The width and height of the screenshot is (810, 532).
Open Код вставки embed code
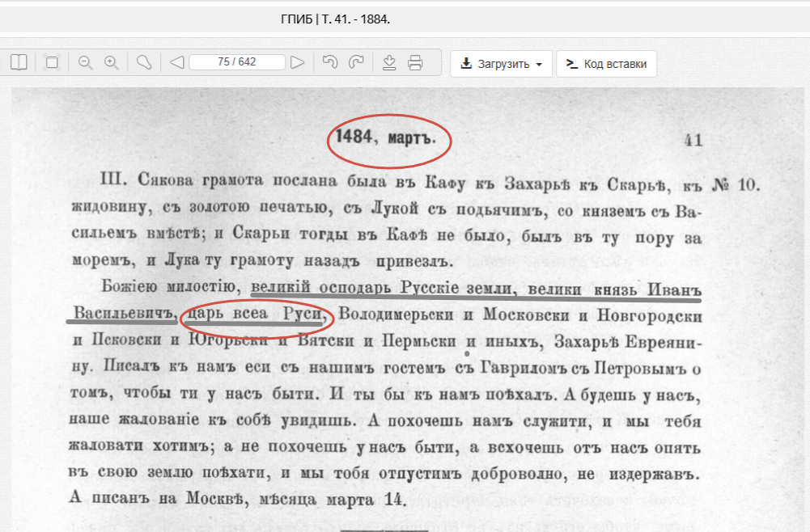click(606, 64)
